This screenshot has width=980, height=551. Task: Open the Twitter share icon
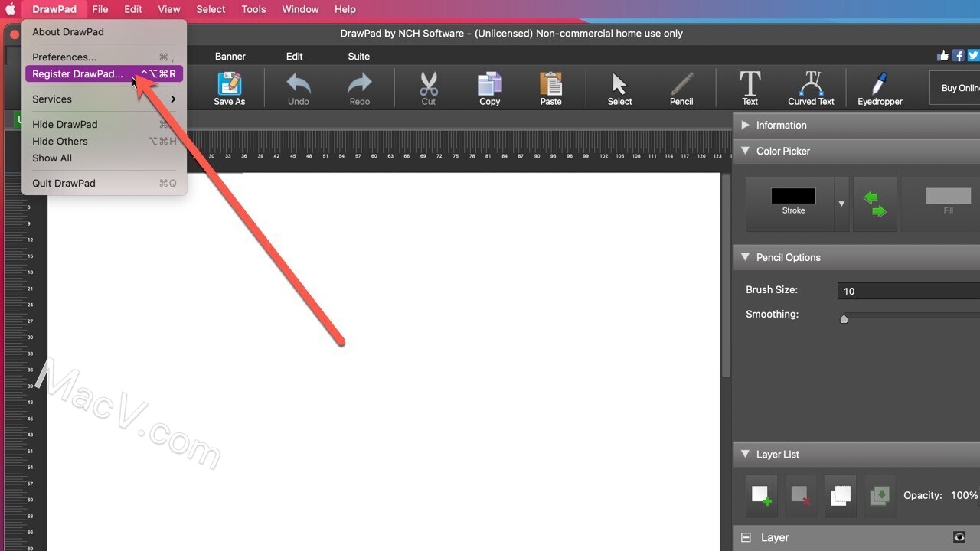pyautogui.click(x=973, y=55)
